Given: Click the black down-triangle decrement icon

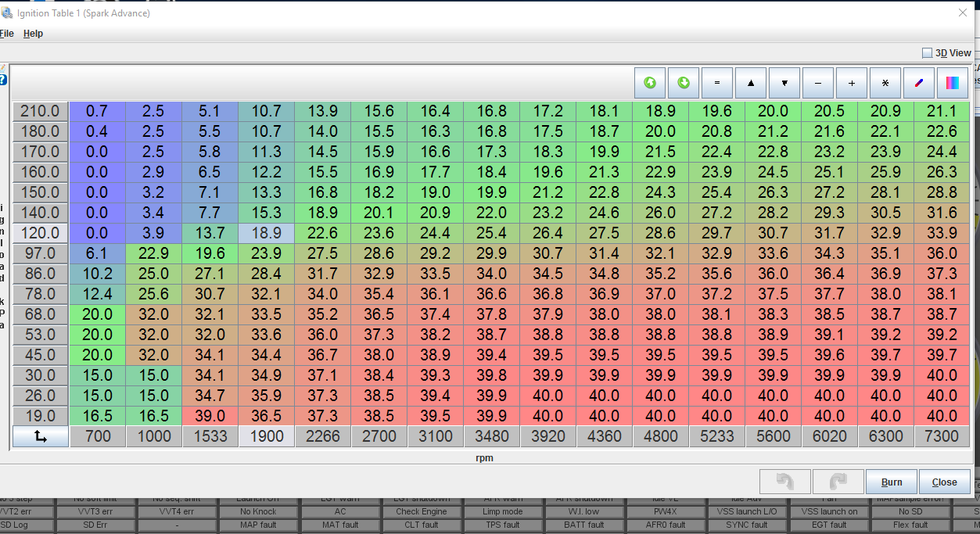Looking at the screenshot, I should coord(784,83).
